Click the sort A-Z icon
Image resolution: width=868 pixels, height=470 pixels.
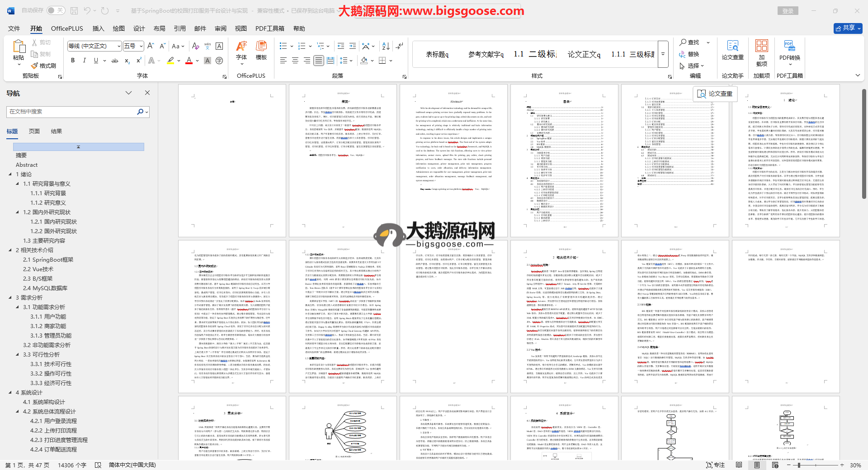[x=386, y=46]
